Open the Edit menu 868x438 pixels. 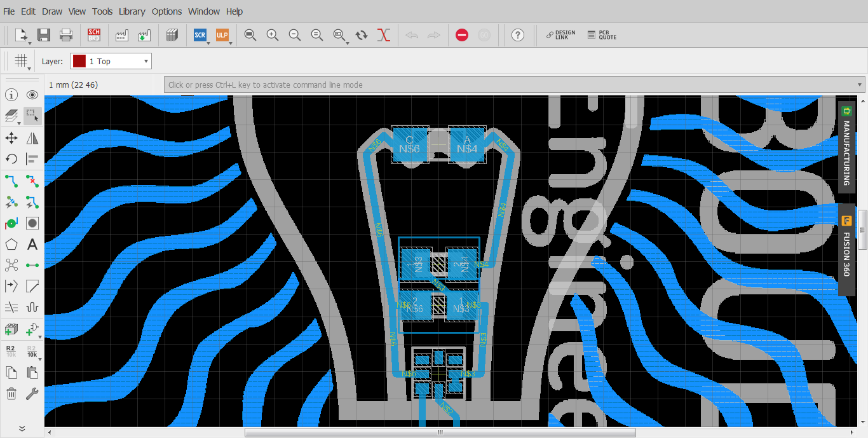point(28,11)
